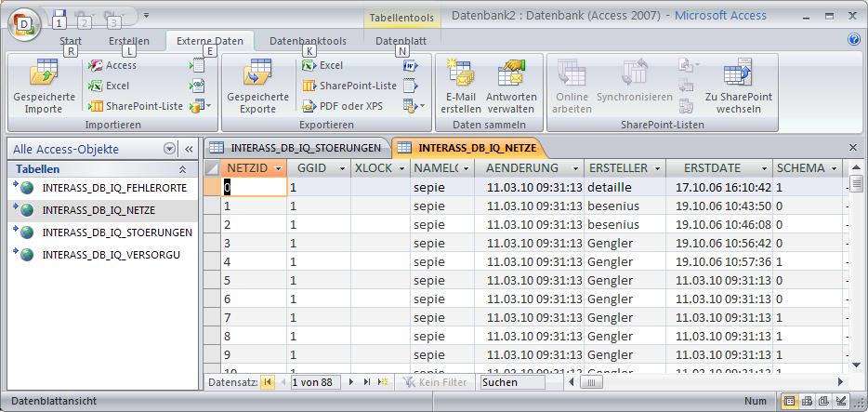Click Zu SharePoint wechseln
Screen dimensions: 868x412
pos(739,86)
